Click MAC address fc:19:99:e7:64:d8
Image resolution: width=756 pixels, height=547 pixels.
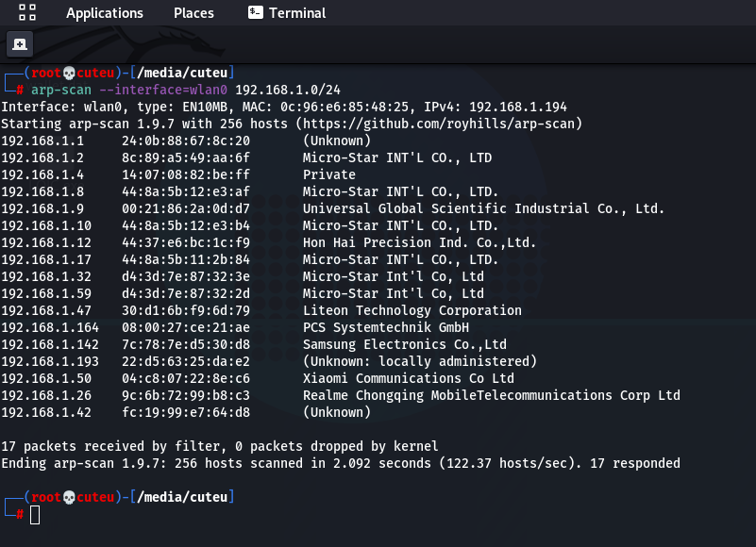(x=186, y=412)
